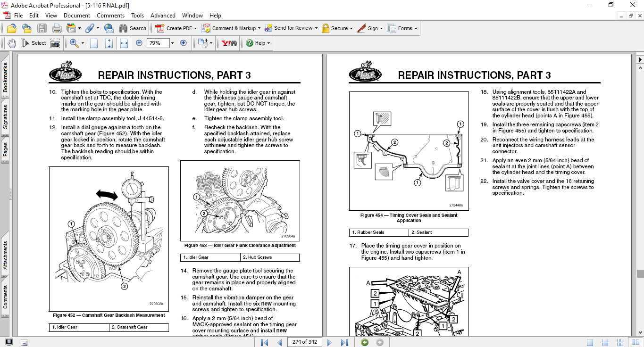
Task: Click the Select text tool button
Action: (x=33, y=43)
